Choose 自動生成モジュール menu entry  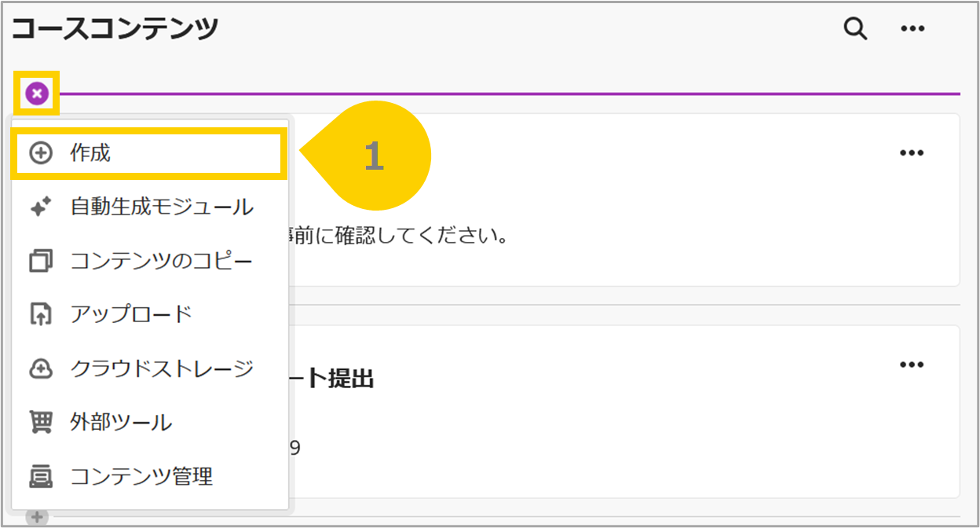(x=150, y=207)
